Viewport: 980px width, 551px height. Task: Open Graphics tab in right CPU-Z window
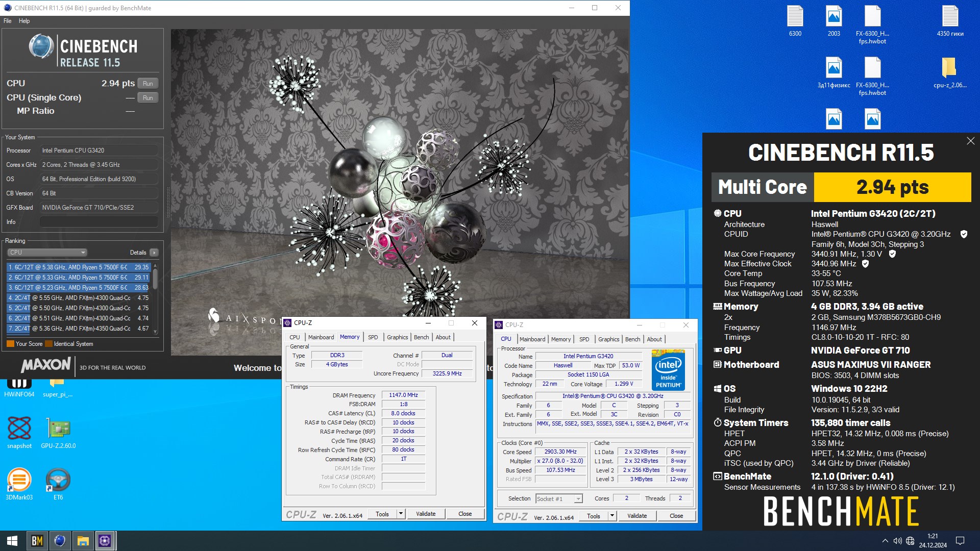[608, 339]
